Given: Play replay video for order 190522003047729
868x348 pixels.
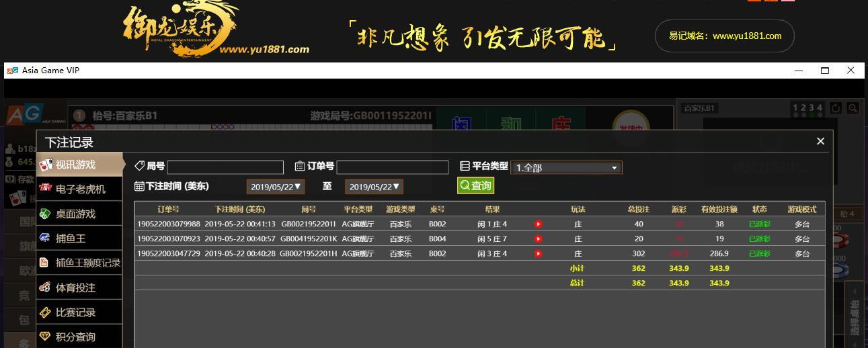Looking at the screenshot, I should click(538, 253).
